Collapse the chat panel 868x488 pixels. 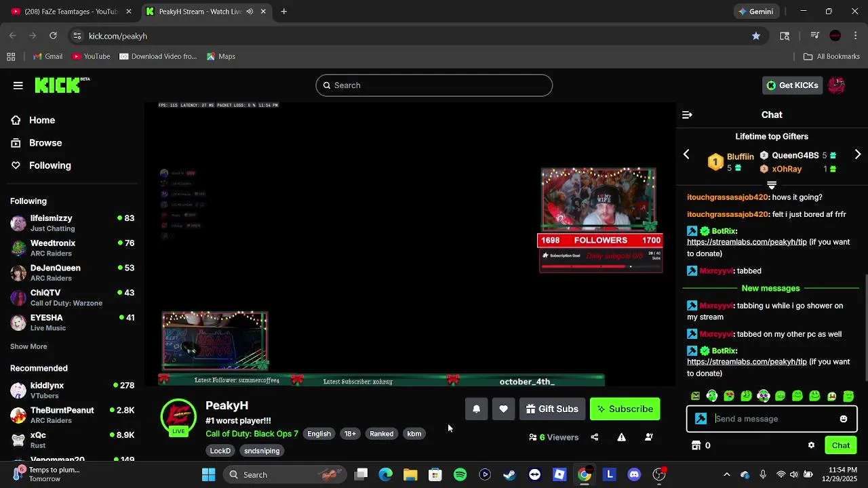(687, 115)
